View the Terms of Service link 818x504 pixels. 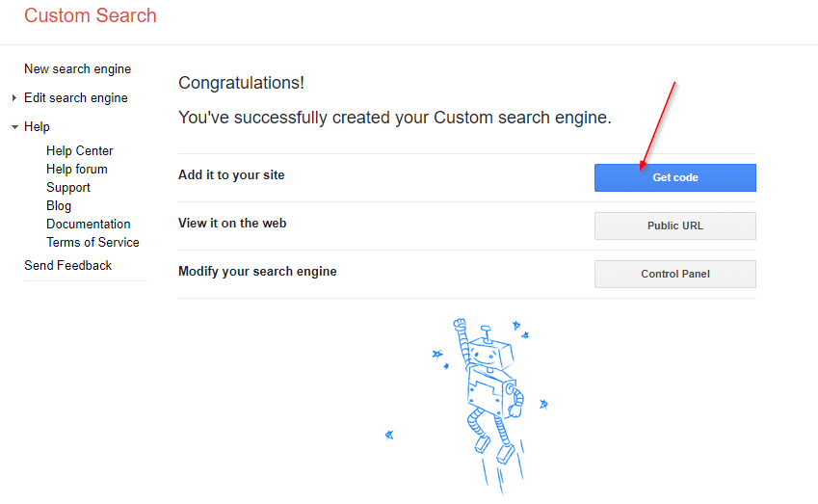pyautogui.click(x=92, y=242)
